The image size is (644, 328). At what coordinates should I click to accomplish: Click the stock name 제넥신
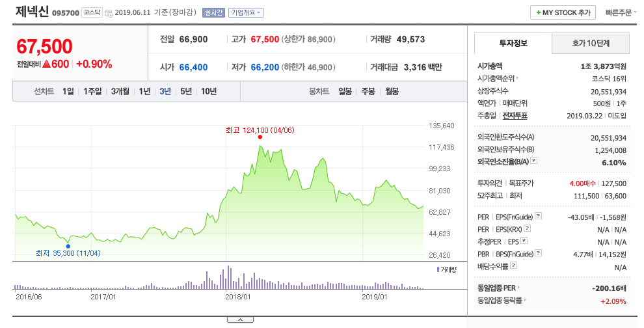tap(33, 12)
